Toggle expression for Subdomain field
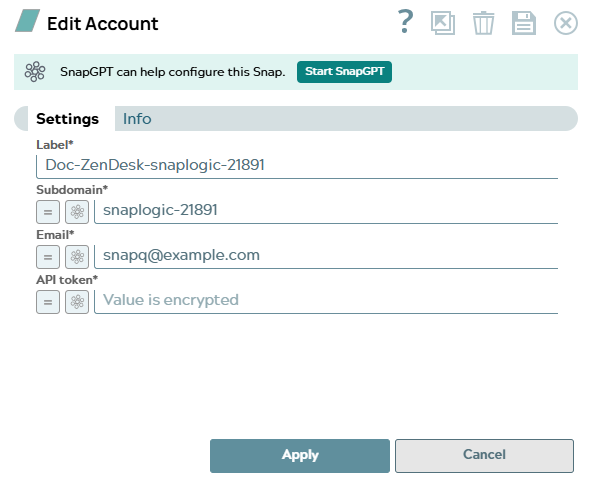This screenshot has height=490, width=592. coord(48,212)
